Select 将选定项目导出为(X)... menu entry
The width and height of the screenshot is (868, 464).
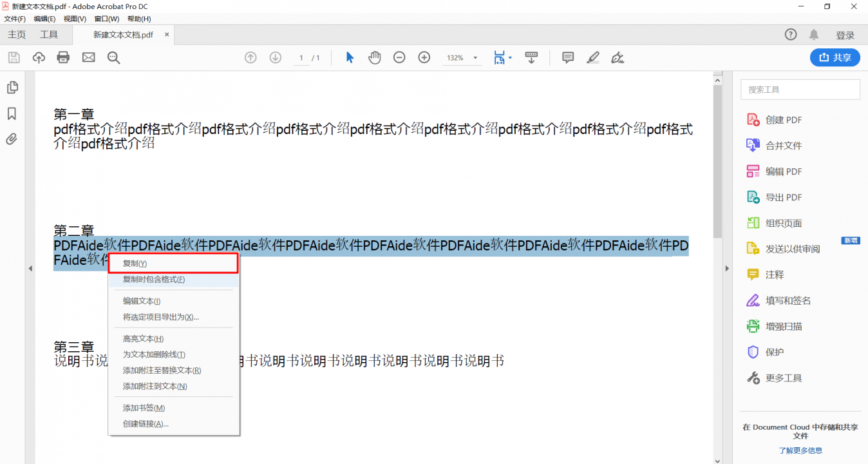[174, 317]
